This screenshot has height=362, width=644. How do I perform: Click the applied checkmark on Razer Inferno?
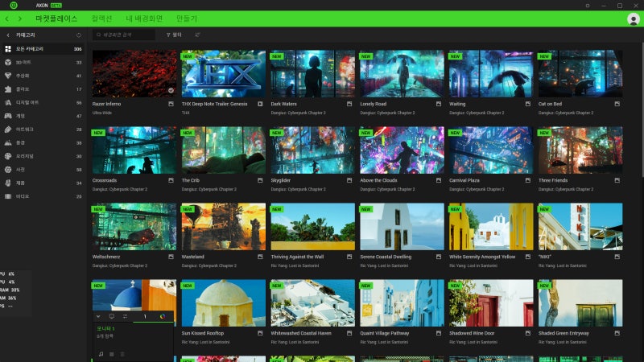(171, 90)
